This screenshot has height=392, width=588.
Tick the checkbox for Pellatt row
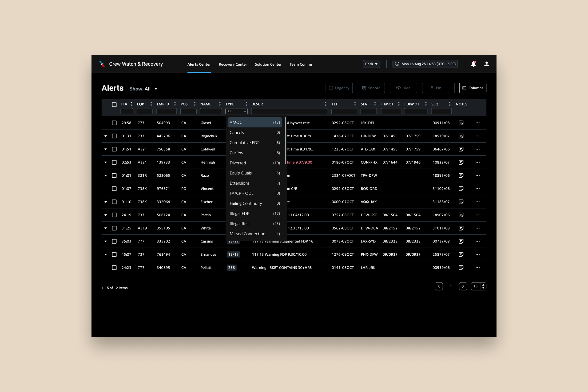[114, 268]
